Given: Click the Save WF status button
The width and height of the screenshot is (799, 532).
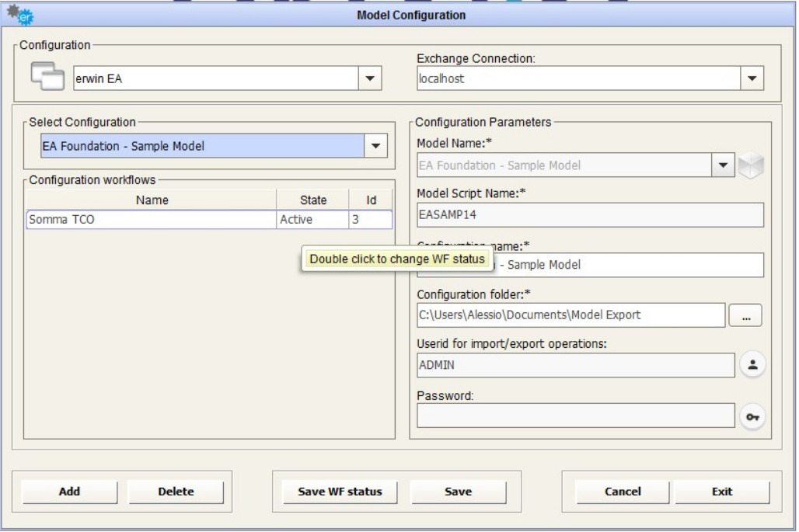Looking at the screenshot, I should 340,492.
